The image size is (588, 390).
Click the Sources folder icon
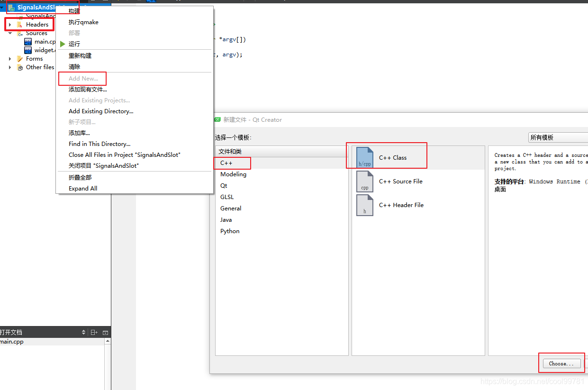pyautogui.click(x=20, y=33)
